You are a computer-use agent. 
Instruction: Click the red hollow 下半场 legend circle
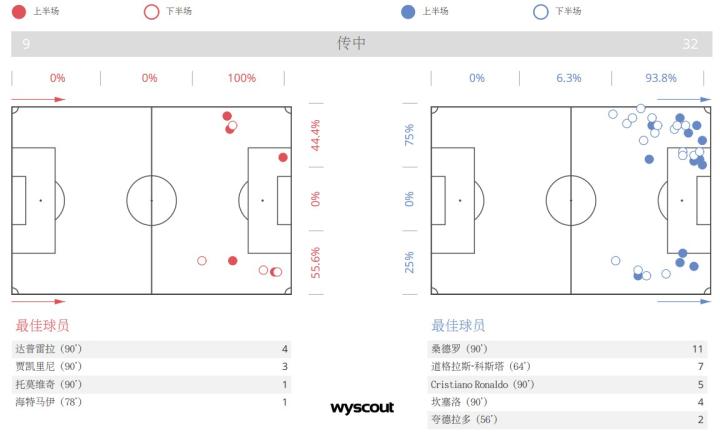pos(151,12)
